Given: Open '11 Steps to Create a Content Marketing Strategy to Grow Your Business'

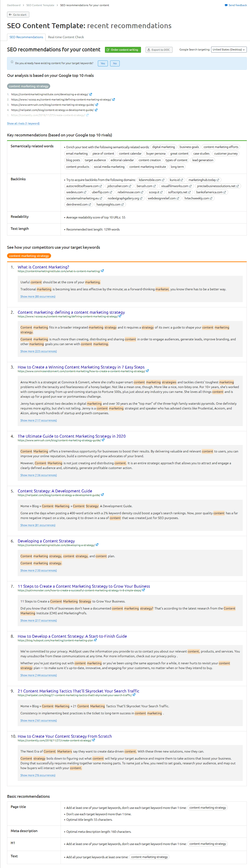Looking at the screenshot, I should tap(84, 586).
